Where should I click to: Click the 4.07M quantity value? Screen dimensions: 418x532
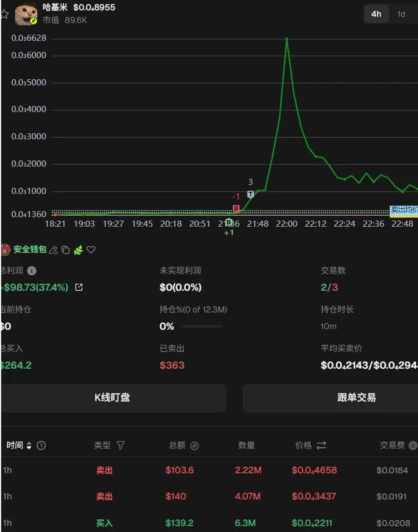248,496
